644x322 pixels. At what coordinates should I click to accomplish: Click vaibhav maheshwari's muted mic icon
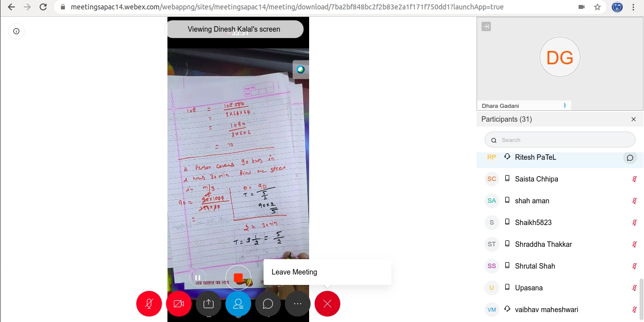[635, 310]
